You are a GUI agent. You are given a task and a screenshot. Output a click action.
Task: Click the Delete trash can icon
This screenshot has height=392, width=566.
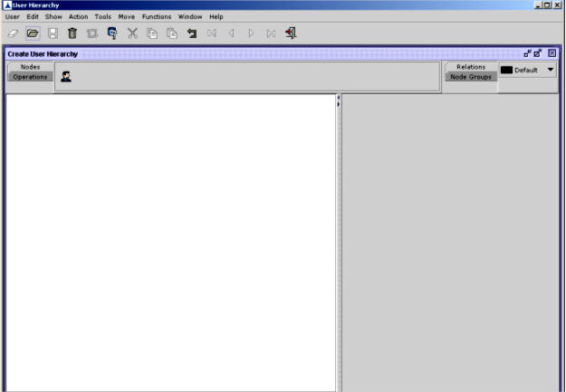coord(72,33)
